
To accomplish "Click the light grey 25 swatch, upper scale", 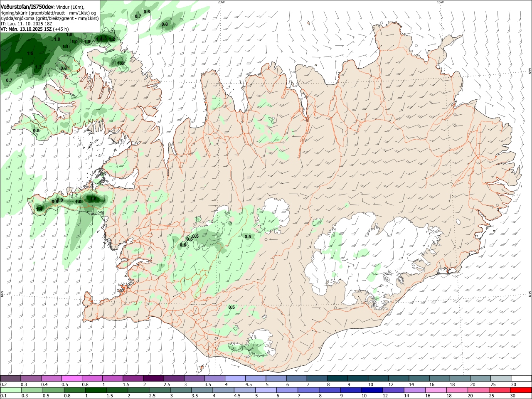I will 500,378.
